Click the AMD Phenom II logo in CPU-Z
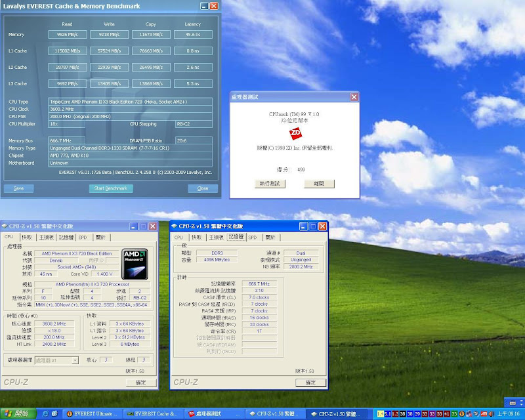525x420 pixels. coord(135,264)
